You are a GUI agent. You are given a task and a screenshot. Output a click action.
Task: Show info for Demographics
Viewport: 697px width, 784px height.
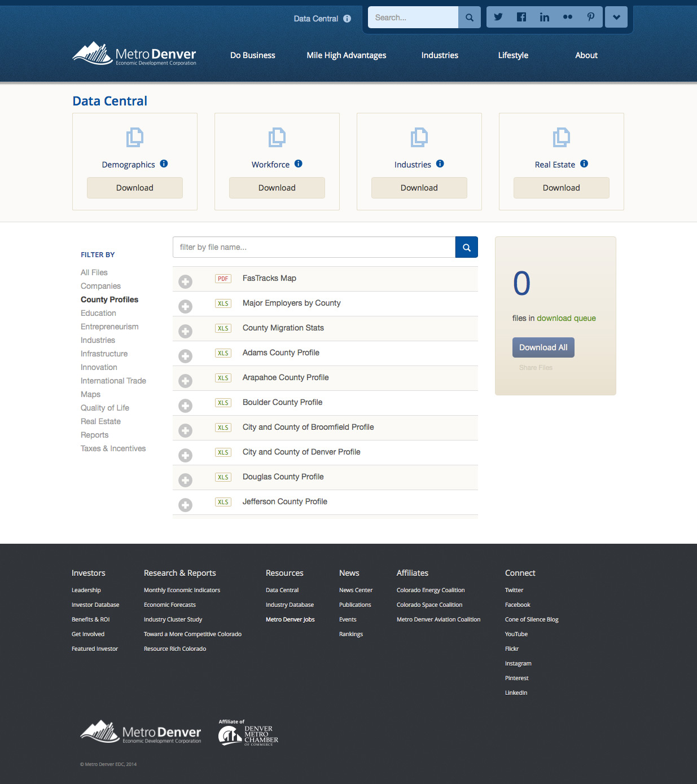pos(164,164)
